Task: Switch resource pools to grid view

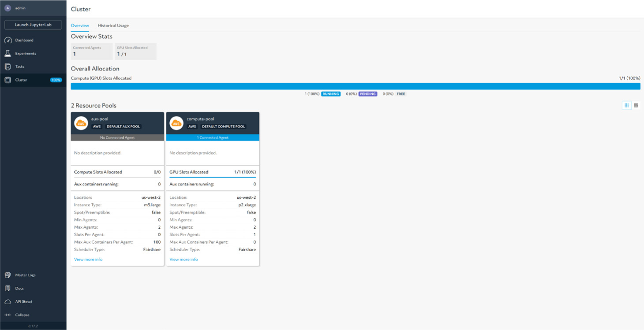Action: coord(626,105)
